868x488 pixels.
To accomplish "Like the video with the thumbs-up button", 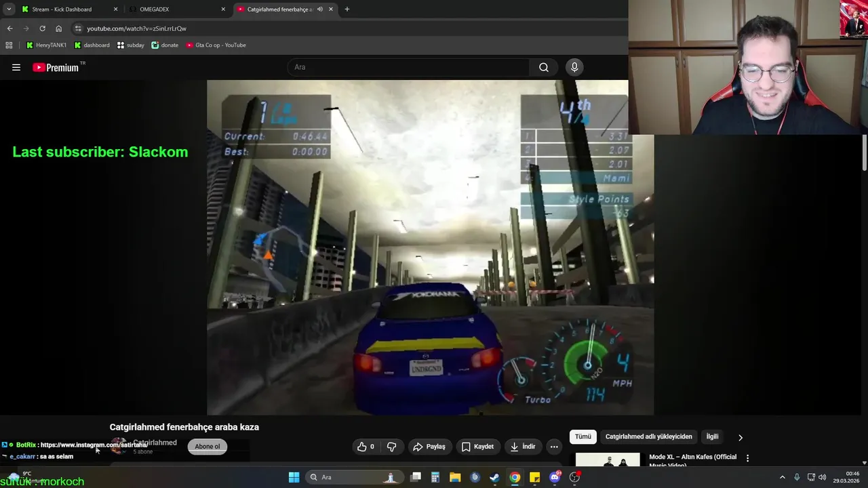I will (366, 447).
